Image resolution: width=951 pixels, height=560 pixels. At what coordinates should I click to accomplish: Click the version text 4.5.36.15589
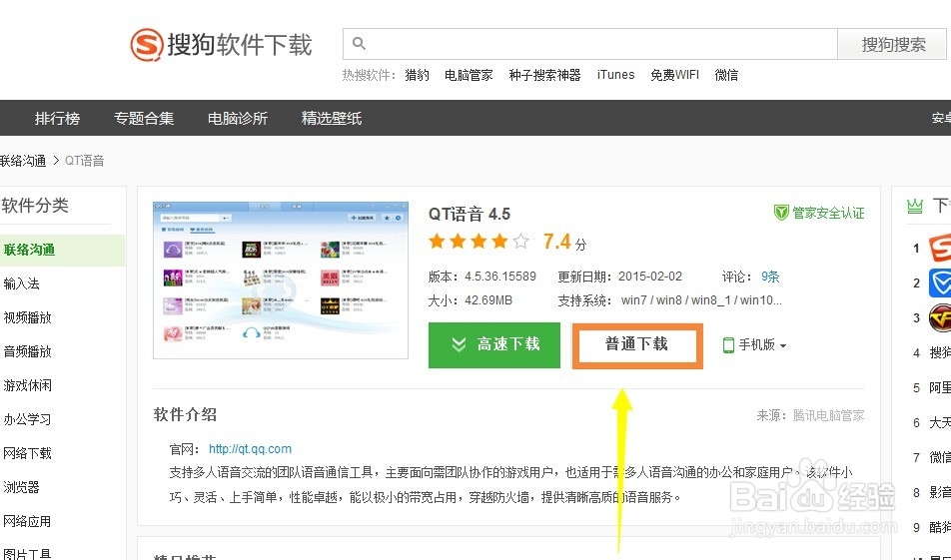pyautogui.click(x=500, y=277)
